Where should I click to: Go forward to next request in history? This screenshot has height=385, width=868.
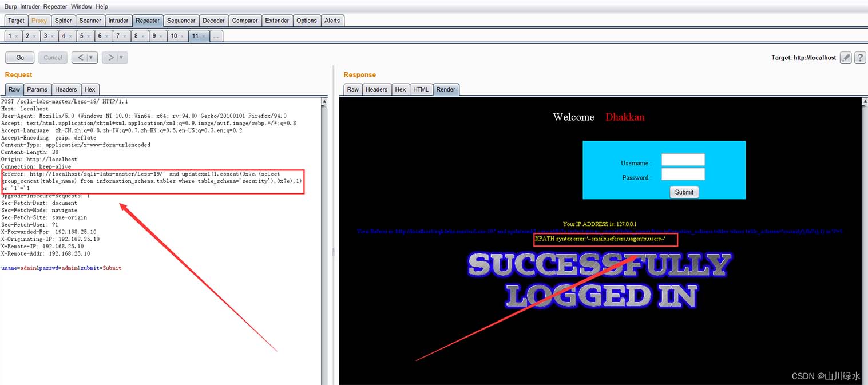tap(111, 57)
